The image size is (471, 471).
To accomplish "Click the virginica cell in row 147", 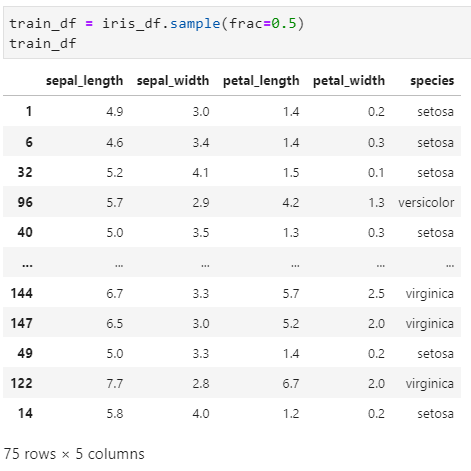I will pos(430,323).
